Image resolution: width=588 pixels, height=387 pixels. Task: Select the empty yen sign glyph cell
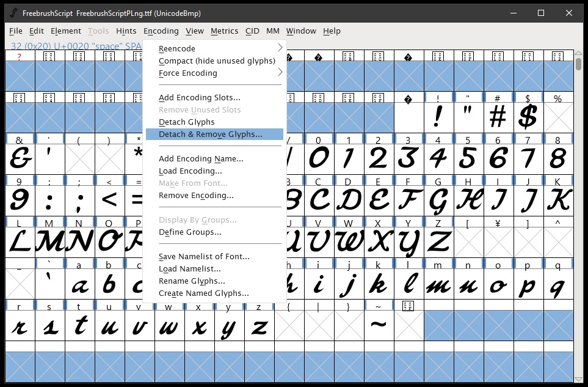pyautogui.click(x=498, y=243)
